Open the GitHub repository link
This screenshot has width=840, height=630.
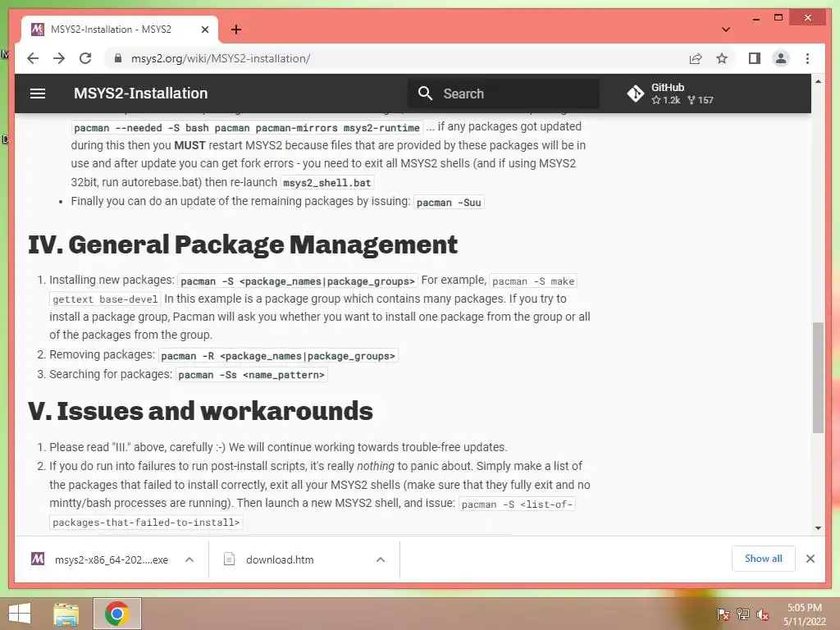(x=670, y=94)
